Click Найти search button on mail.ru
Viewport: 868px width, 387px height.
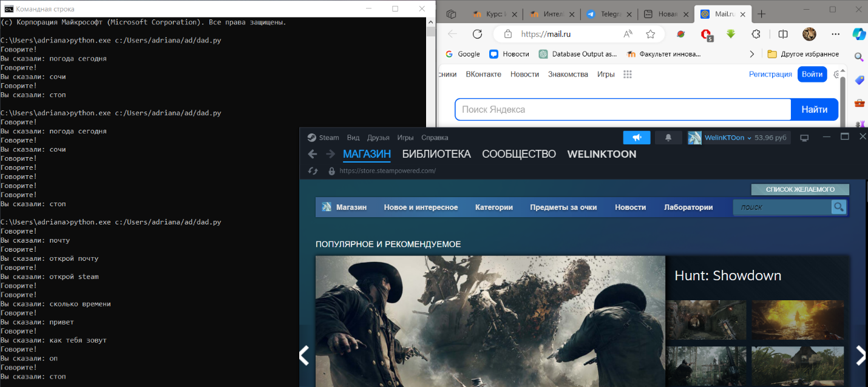point(815,110)
